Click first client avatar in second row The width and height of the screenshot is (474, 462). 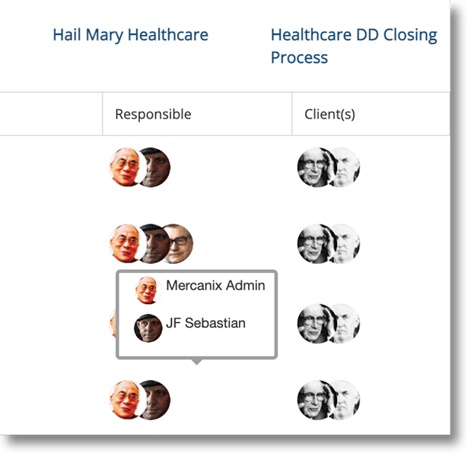point(314,244)
